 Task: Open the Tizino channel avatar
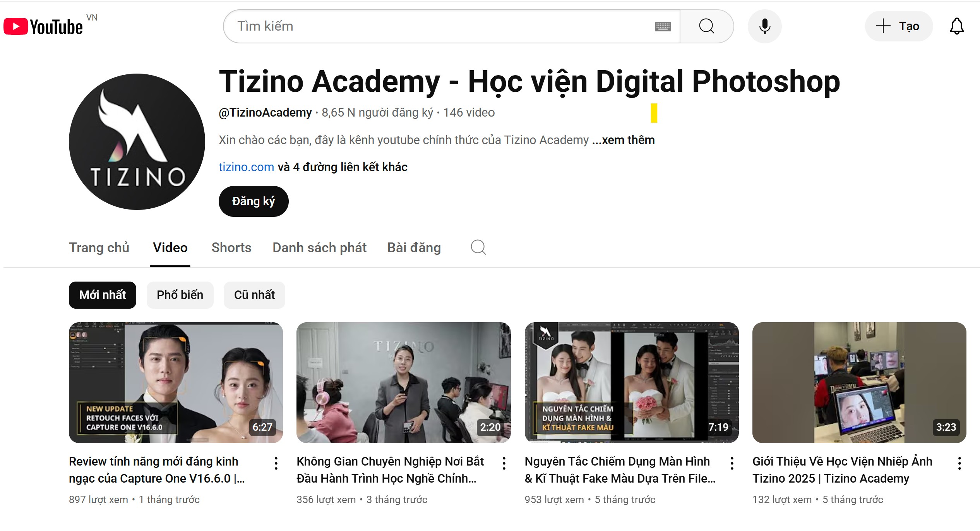click(x=137, y=142)
